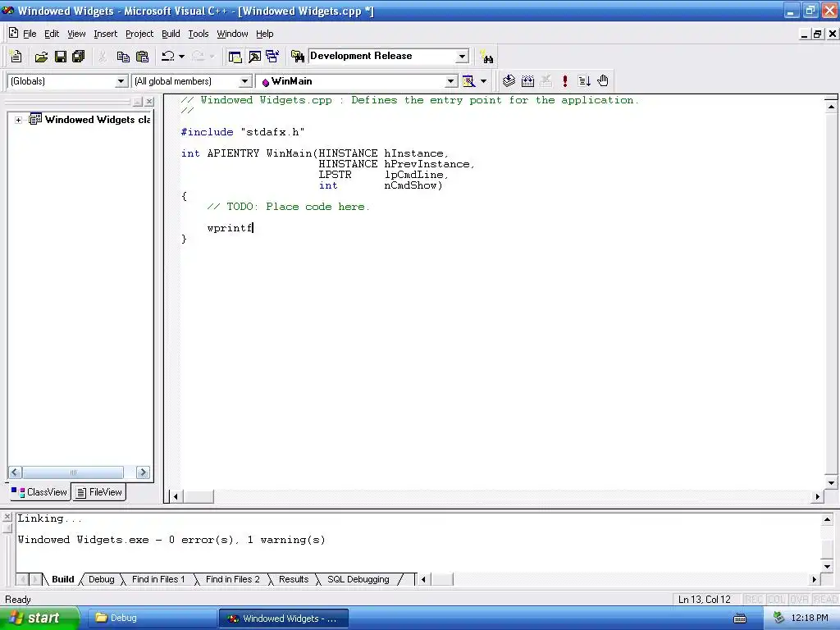Click the editor horizontal scroll left arrow
Viewport: 840px width, 630px height.
[x=176, y=496]
